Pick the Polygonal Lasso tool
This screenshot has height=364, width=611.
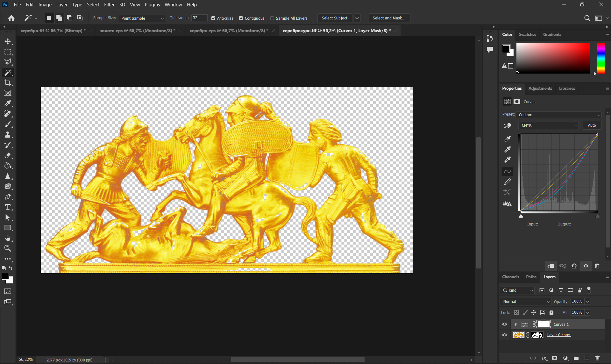click(x=8, y=62)
